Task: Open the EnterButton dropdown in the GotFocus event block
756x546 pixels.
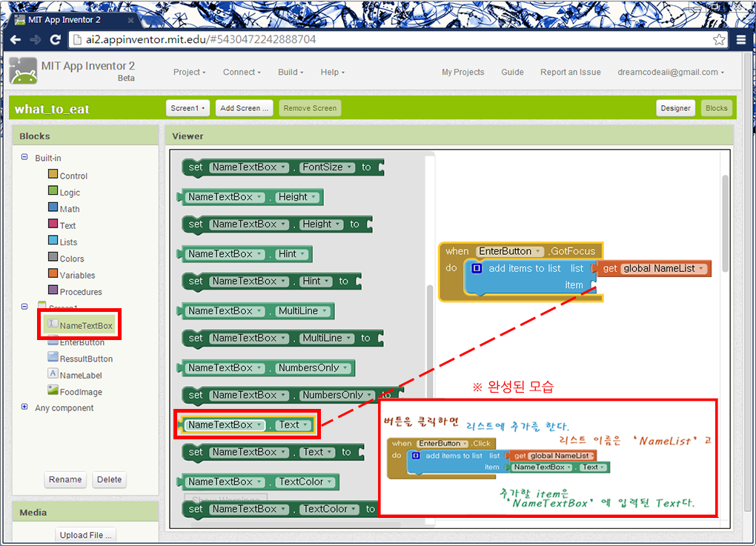Action: tap(510, 251)
